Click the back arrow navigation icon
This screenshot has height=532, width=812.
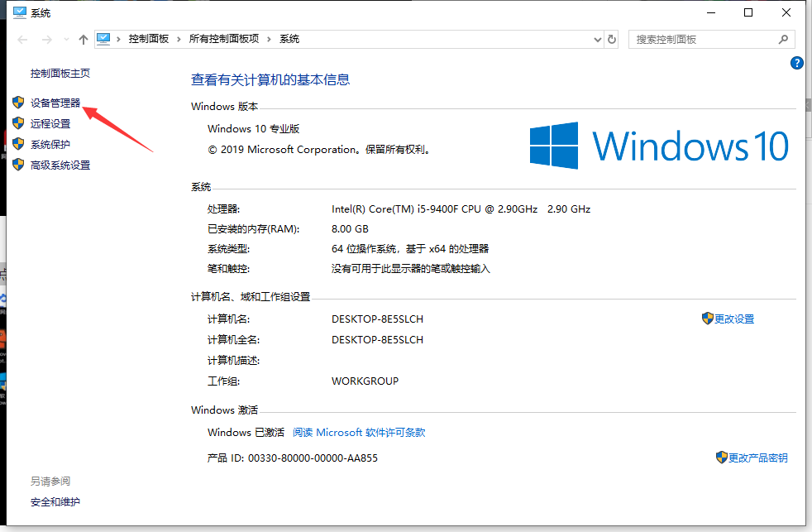pyautogui.click(x=21, y=38)
